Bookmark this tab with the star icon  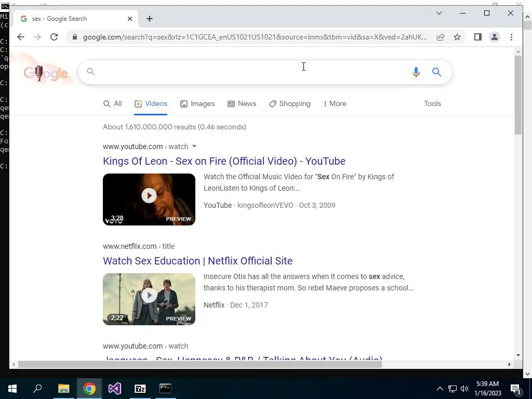pos(457,37)
